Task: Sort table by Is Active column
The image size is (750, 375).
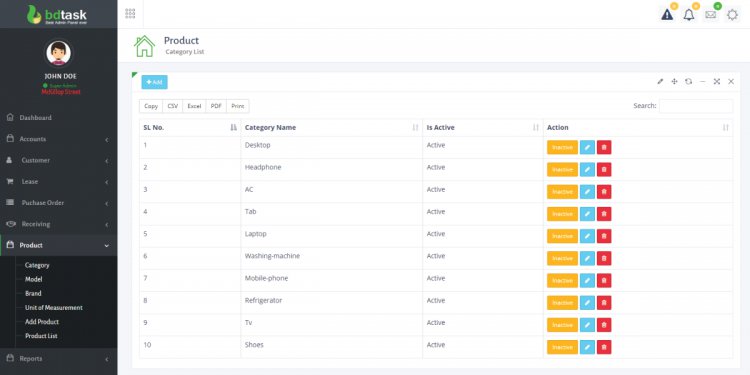Action: [x=483, y=128]
